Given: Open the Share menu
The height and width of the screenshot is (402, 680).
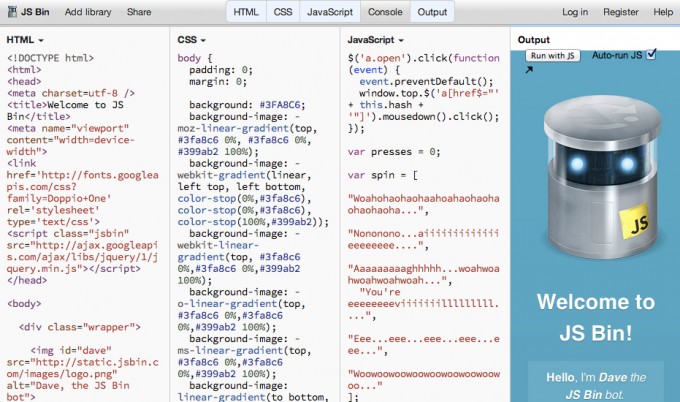Looking at the screenshot, I should (x=139, y=12).
